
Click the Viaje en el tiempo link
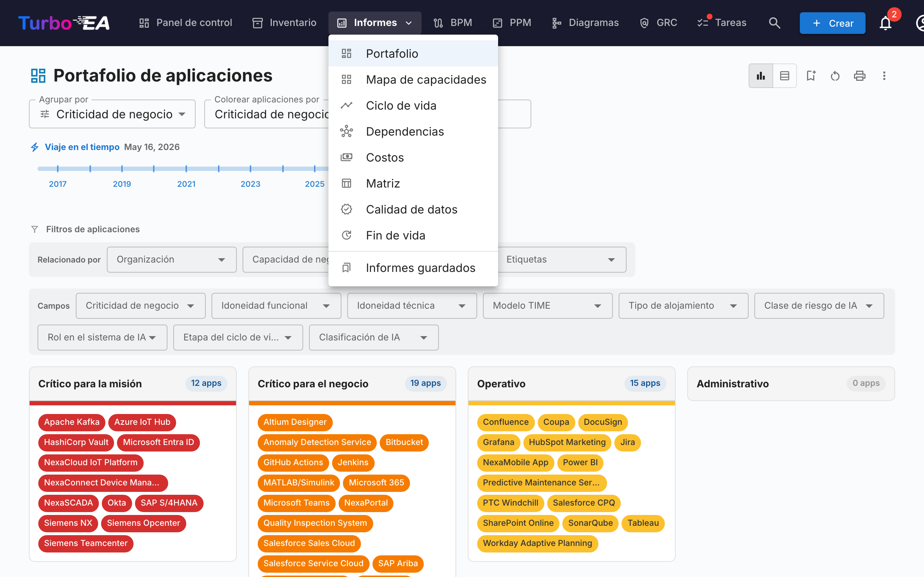(x=82, y=147)
